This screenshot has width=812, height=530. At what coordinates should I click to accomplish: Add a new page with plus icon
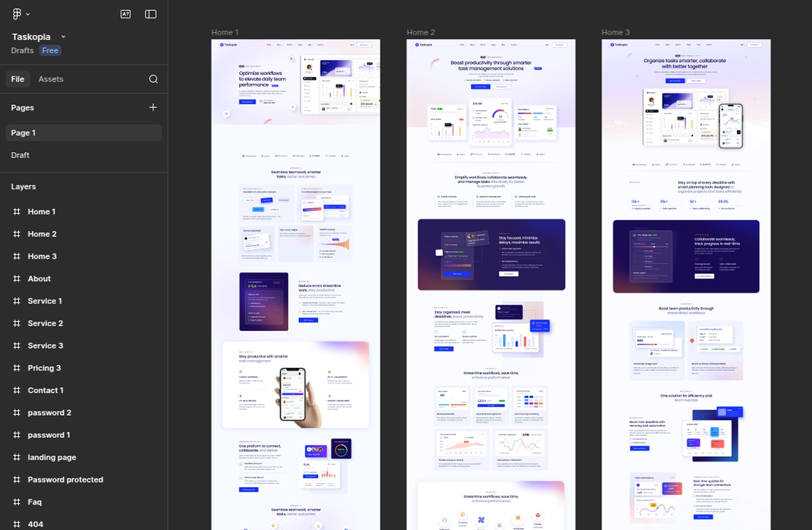[x=153, y=107]
